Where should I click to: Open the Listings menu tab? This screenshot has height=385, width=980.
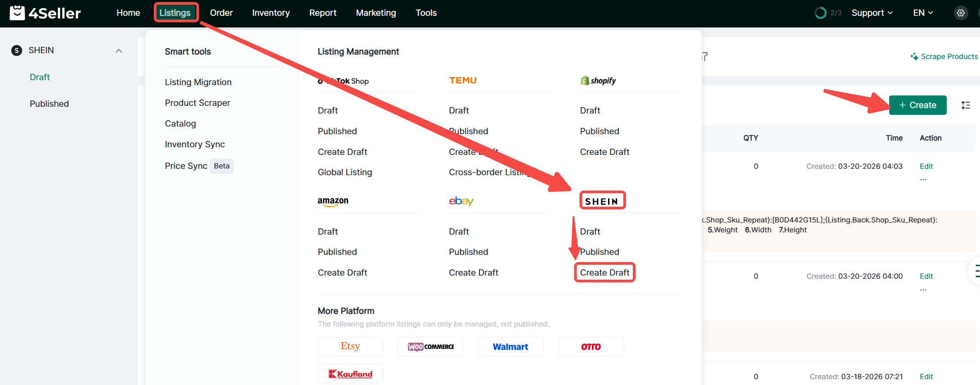(x=175, y=13)
